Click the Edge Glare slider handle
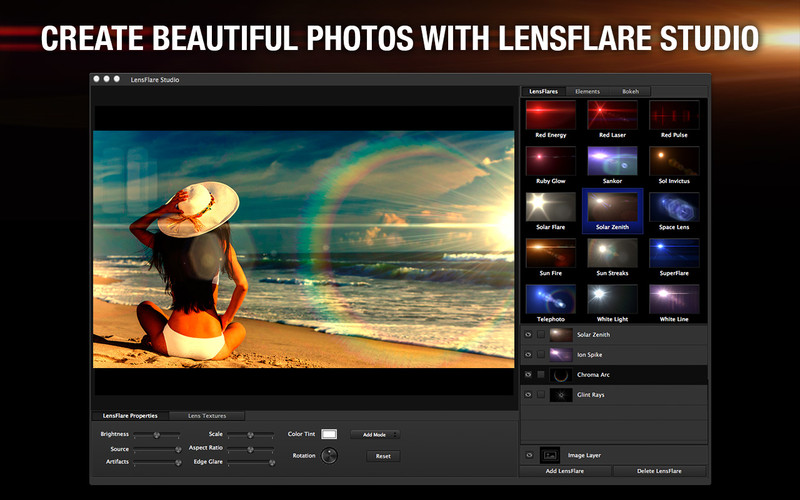Viewport: 800px width, 500px height. [x=272, y=462]
